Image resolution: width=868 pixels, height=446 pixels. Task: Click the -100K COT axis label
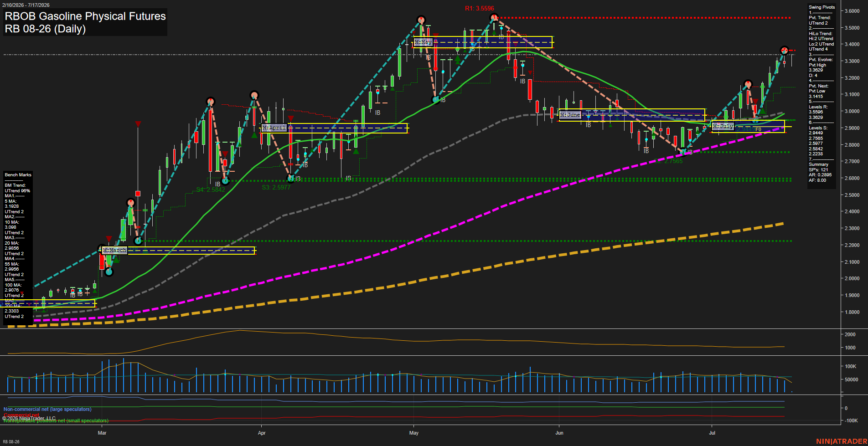(x=852, y=420)
